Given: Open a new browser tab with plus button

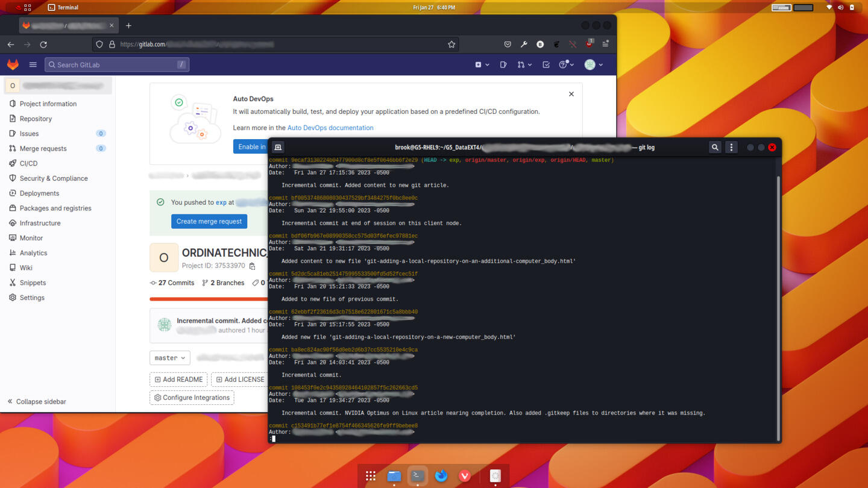Looking at the screenshot, I should (x=128, y=26).
